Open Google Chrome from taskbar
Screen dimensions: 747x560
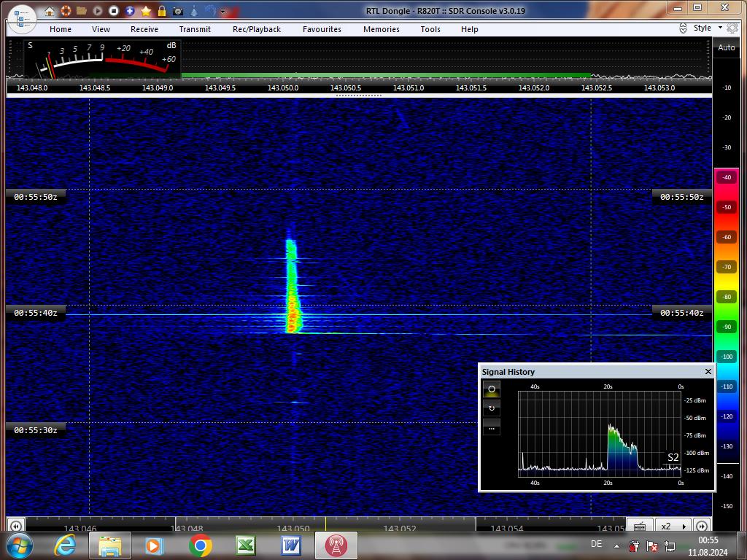(201, 545)
